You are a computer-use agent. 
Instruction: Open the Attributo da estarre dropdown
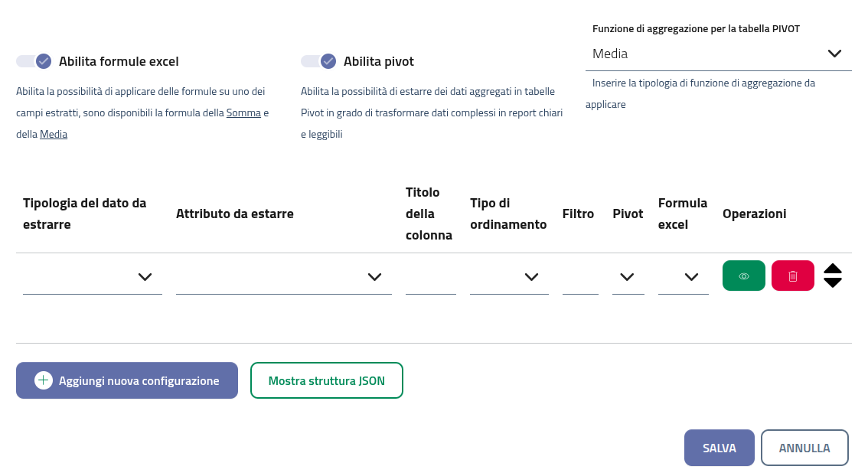click(283, 277)
